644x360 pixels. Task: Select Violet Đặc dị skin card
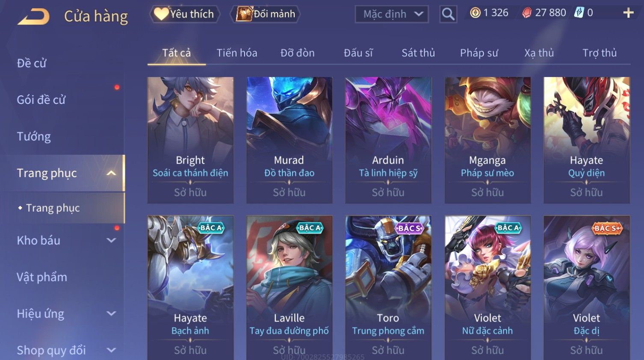click(x=587, y=288)
